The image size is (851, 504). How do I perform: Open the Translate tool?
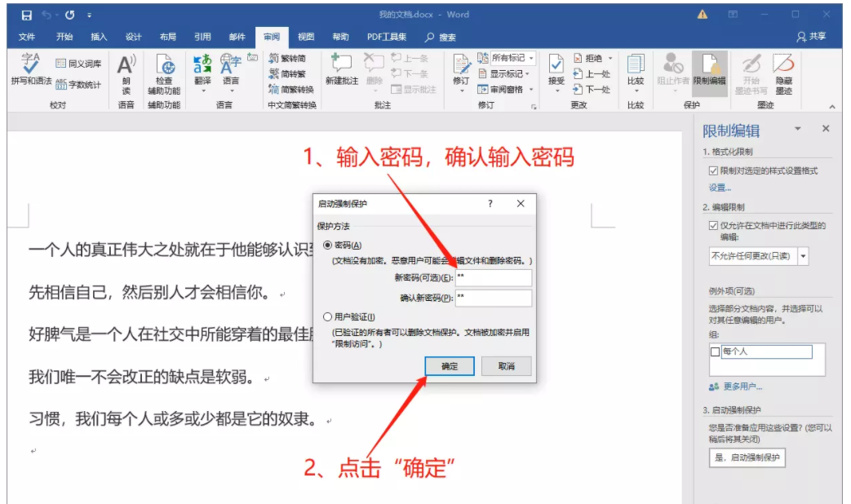point(202,73)
